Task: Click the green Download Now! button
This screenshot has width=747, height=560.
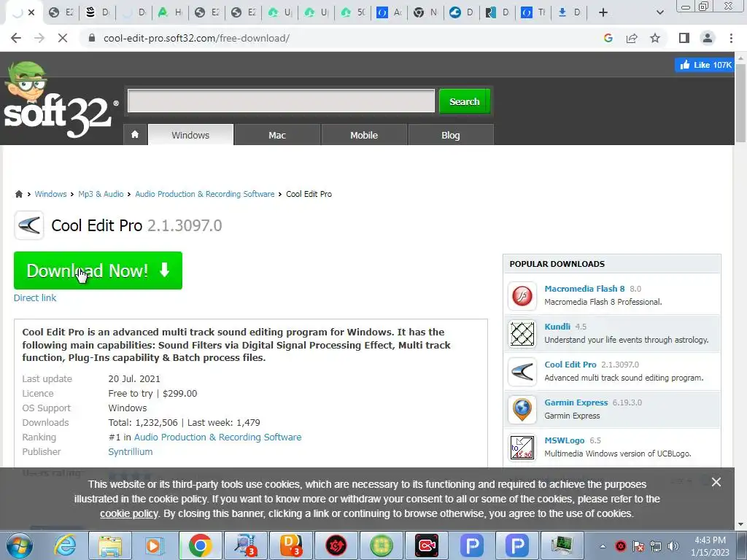Action: tap(98, 270)
